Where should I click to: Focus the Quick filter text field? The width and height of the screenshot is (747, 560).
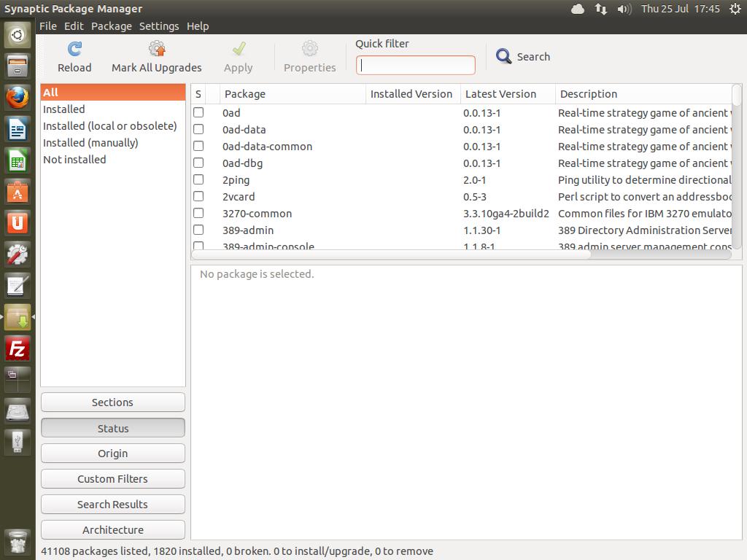click(x=416, y=65)
